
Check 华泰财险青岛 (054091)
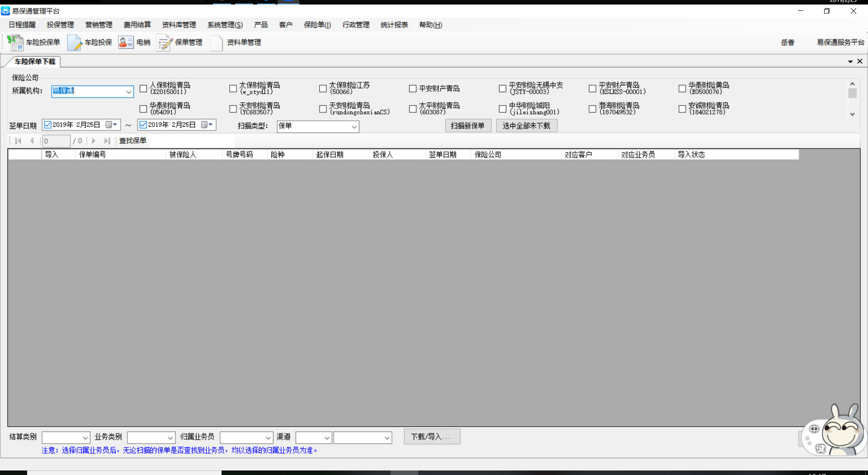click(143, 109)
